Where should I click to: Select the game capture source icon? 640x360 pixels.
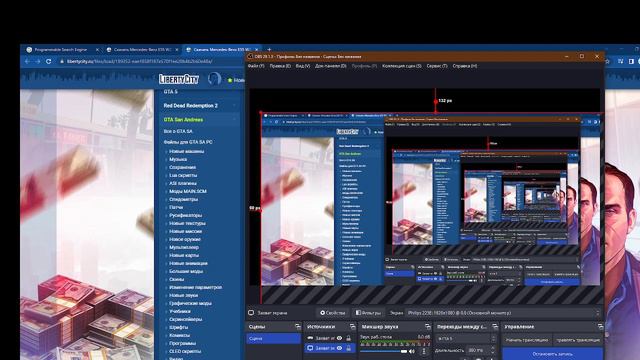click(310, 338)
